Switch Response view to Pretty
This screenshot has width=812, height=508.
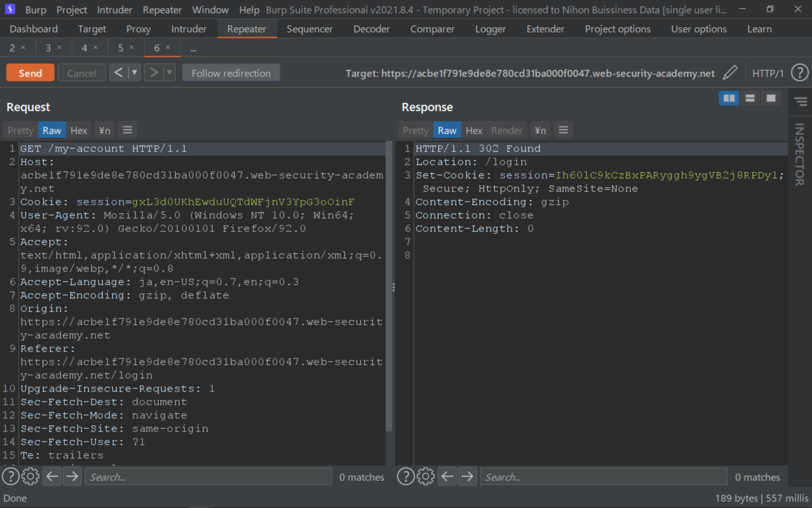tap(415, 130)
